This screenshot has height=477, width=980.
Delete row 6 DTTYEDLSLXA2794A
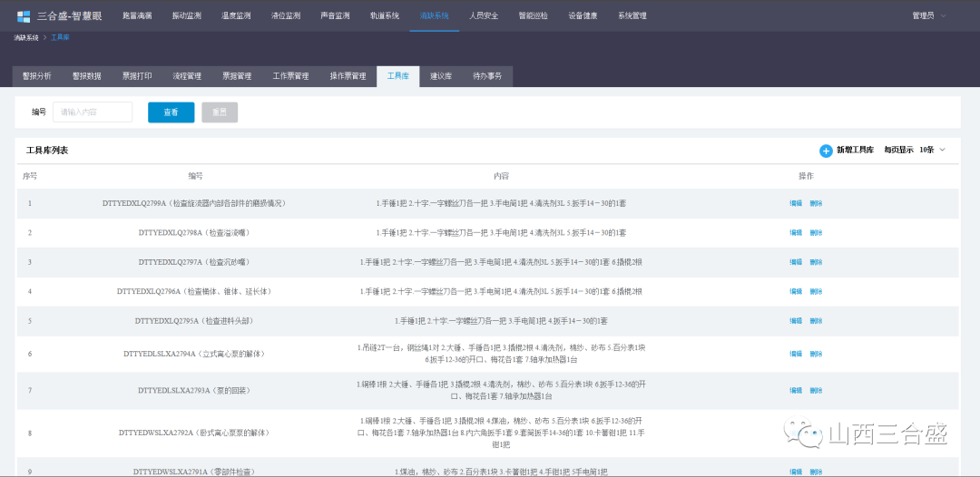[x=817, y=354]
